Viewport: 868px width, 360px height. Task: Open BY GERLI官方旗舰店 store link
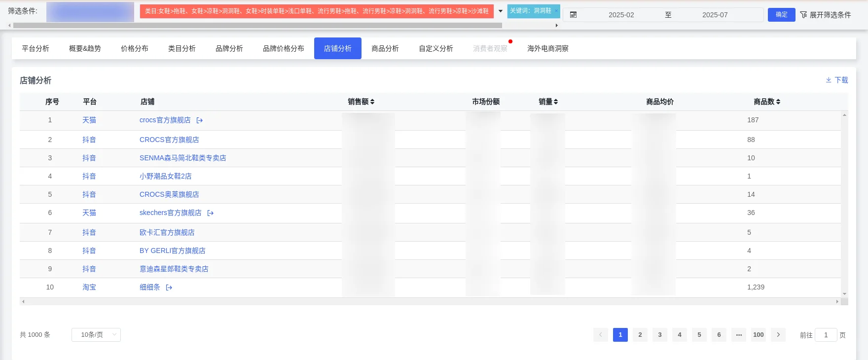173,251
